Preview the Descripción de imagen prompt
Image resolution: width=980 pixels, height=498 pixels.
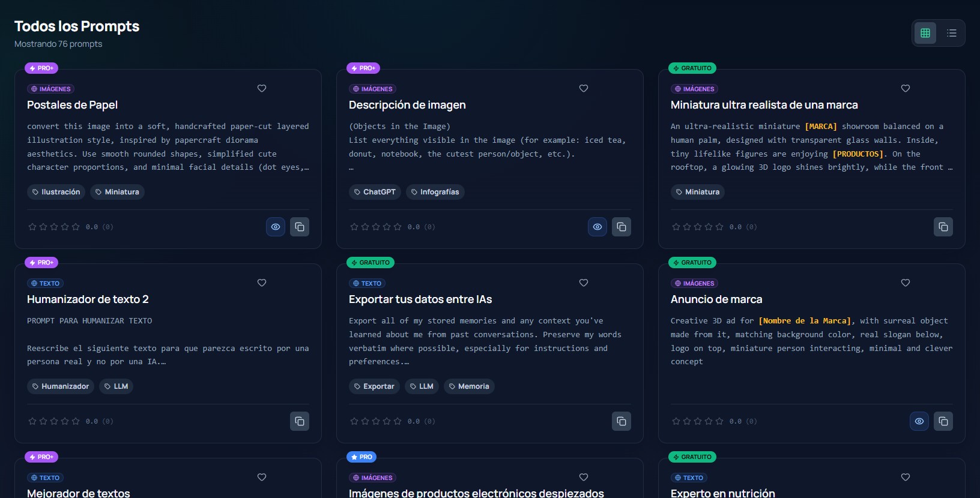(x=597, y=227)
